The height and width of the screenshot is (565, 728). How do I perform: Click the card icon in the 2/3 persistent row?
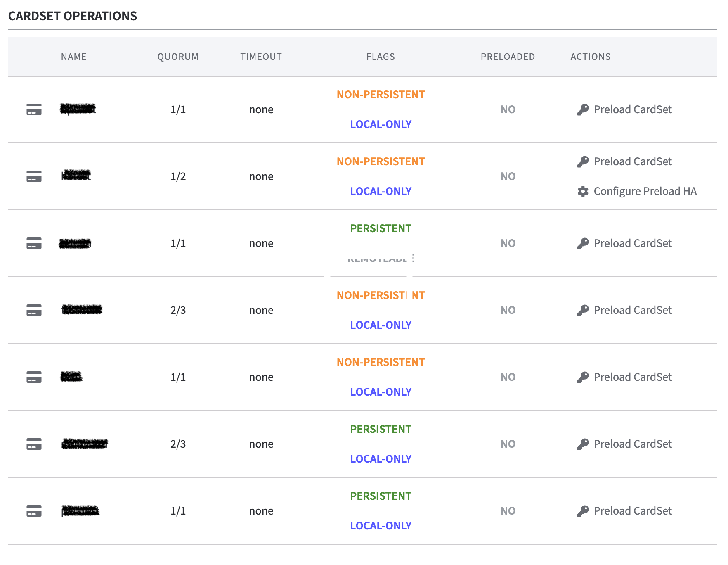coord(34,444)
